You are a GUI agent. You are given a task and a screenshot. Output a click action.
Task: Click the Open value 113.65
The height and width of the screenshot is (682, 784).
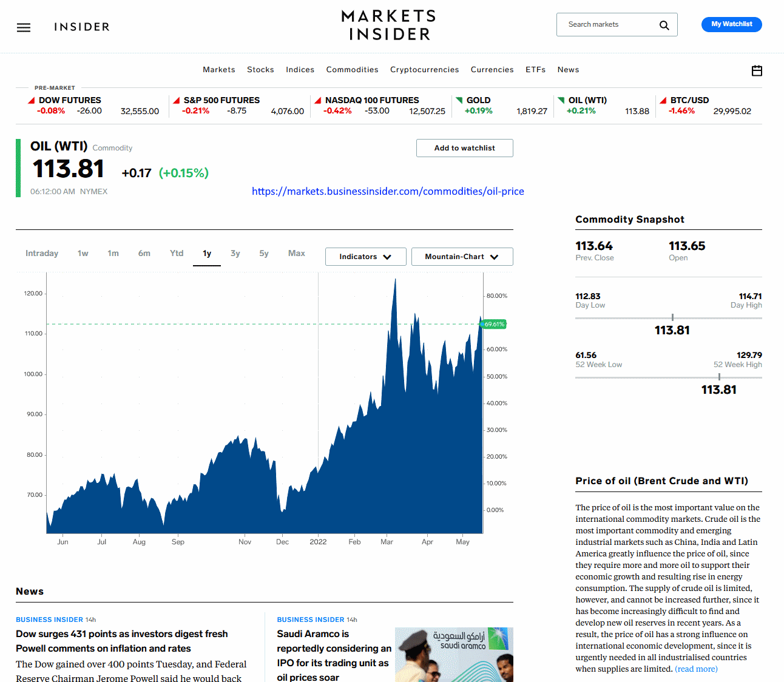(x=687, y=246)
